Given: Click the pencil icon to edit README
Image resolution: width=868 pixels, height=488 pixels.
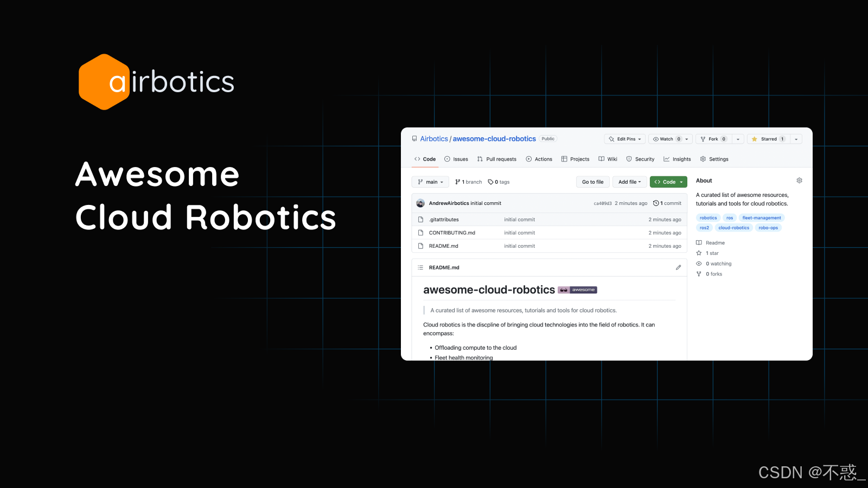Looking at the screenshot, I should tap(678, 267).
